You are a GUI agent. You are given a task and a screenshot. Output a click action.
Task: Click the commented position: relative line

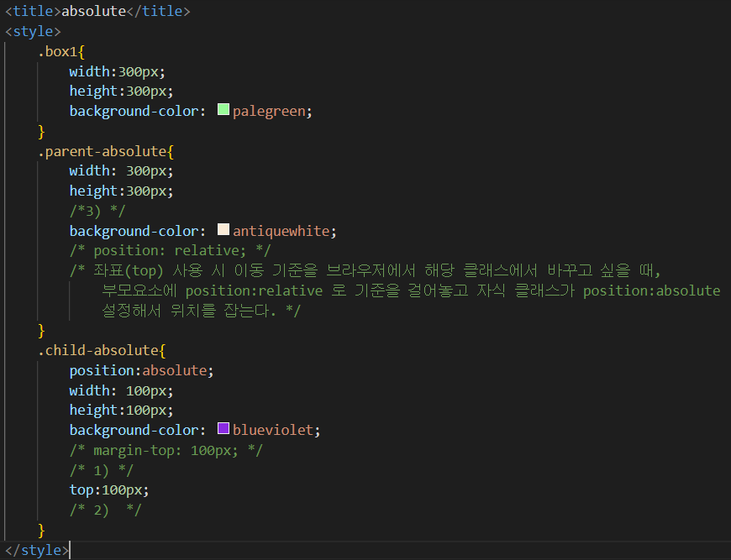pos(171,251)
